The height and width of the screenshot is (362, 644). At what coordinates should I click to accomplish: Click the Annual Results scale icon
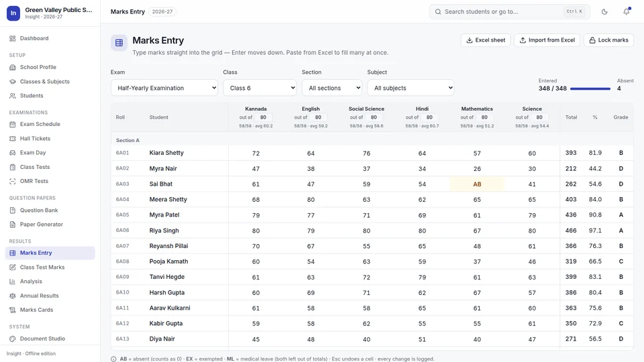pyautogui.click(x=12, y=296)
